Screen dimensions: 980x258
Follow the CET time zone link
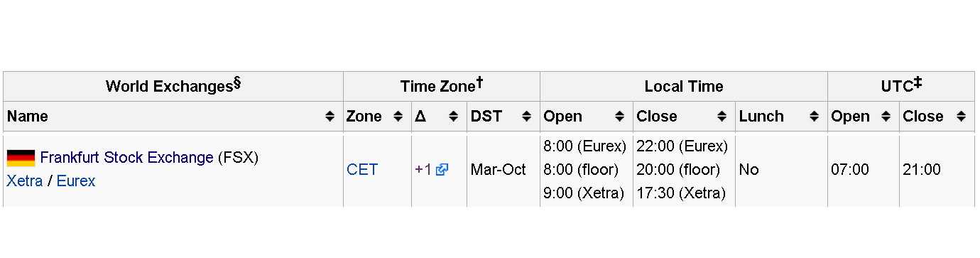[x=362, y=170]
